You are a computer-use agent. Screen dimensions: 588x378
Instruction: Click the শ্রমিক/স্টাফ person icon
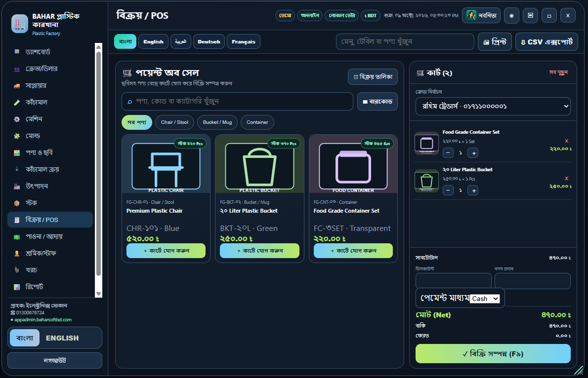[17, 254]
